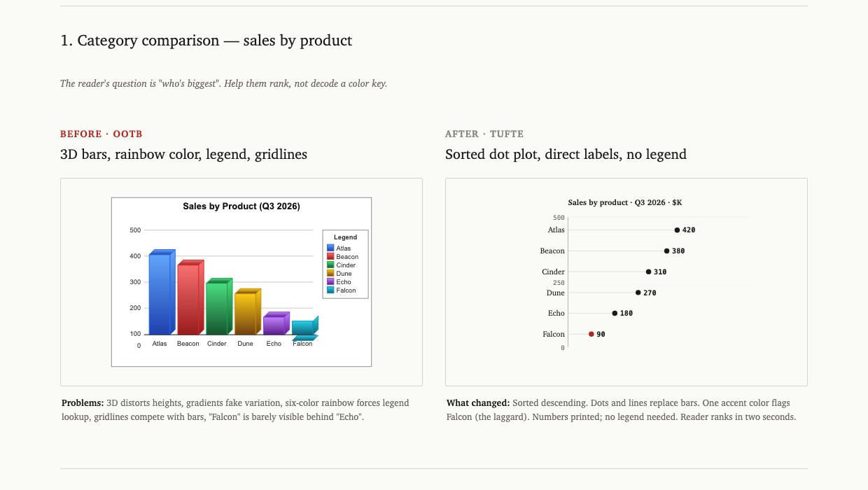Click the "Atlas" x-axis label under the blue bar
Screen dimensions: 868x490
[x=160, y=344]
